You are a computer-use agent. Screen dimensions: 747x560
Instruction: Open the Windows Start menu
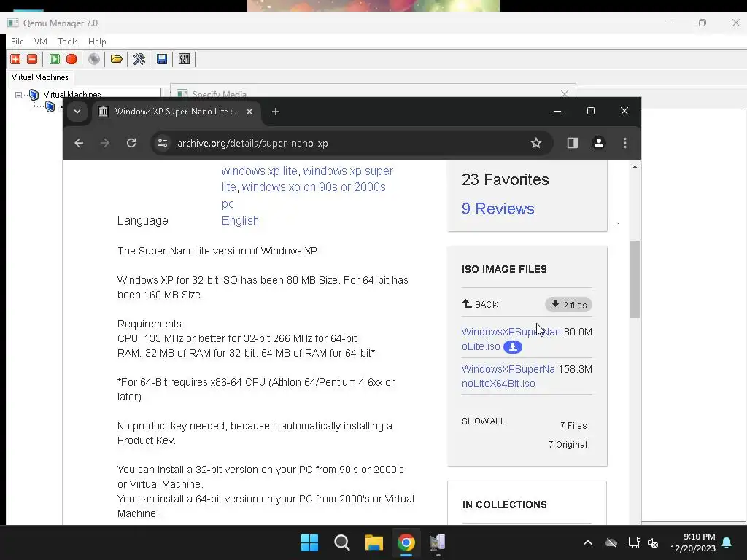point(309,542)
